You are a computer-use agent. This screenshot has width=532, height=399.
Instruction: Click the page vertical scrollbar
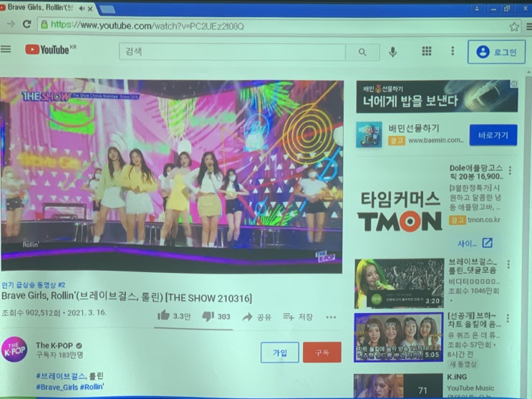[528, 234]
